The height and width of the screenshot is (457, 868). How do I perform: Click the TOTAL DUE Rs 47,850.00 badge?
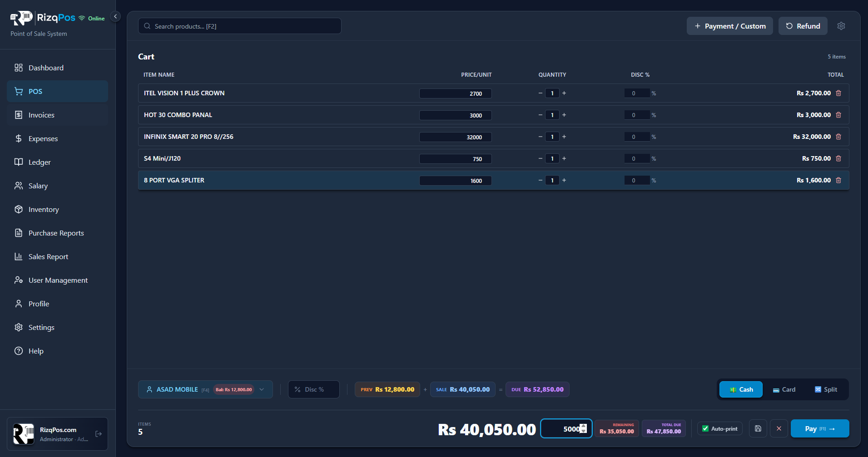coord(664,428)
